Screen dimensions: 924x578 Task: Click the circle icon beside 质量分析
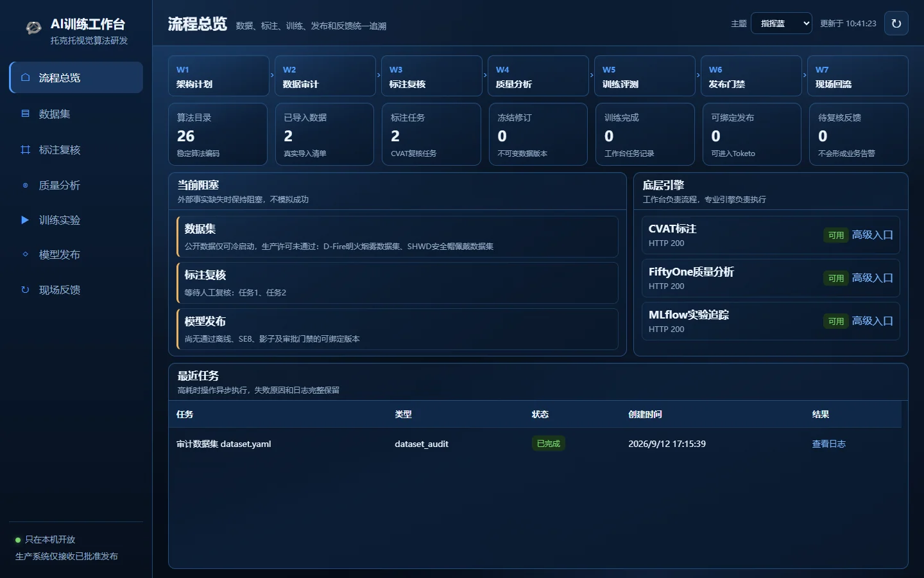pyautogui.click(x=26, y=185)
